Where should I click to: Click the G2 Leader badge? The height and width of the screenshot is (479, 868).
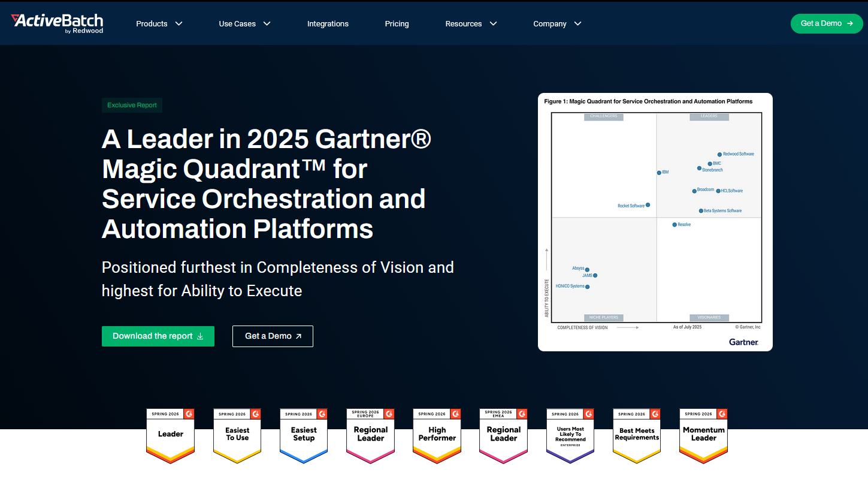coord(171,436)
